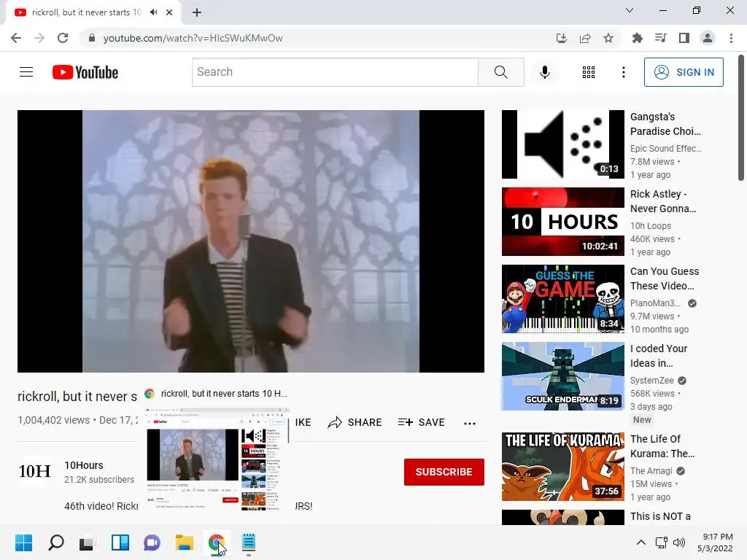Open the Chrome three-dot menu
Viewport: 747px width, 560px height.
731,38
